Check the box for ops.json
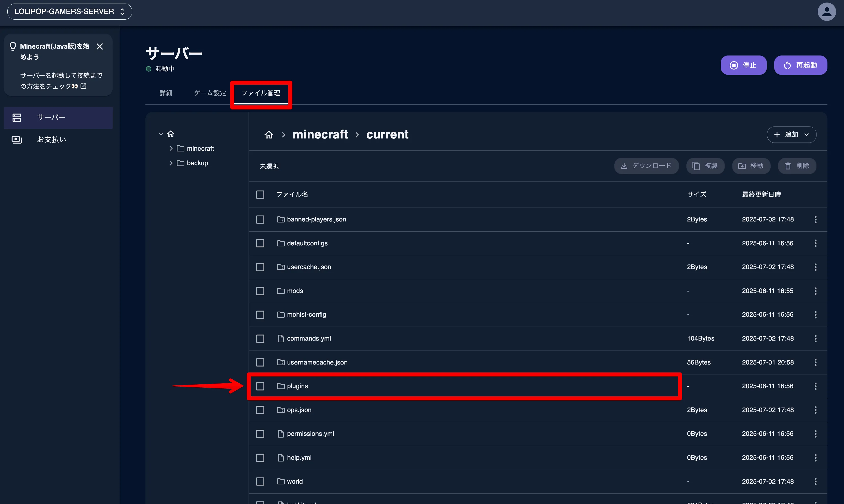The image size is (844, 504). point(260,410)
